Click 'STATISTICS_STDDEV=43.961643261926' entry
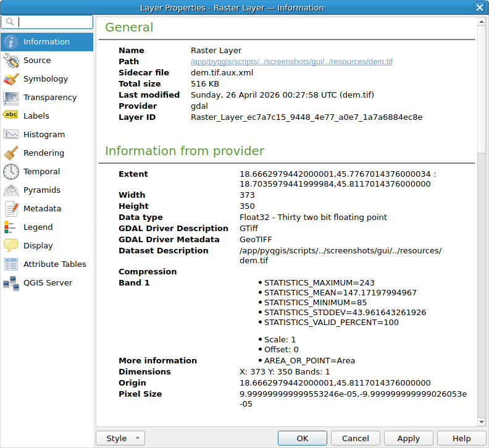Screen dimensions: 489x448 (x=345, y=313)
